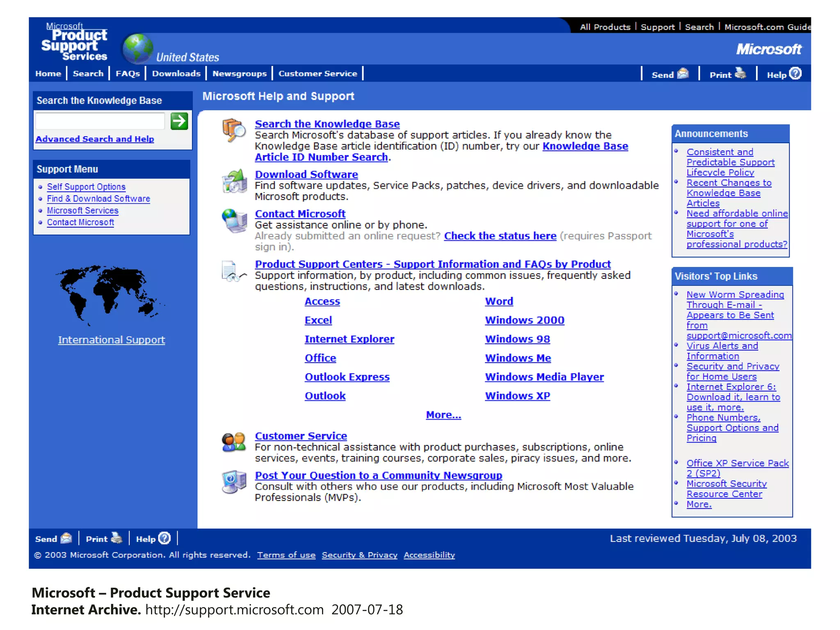
Task: Open the International Support link
Action: coord(112,340)
